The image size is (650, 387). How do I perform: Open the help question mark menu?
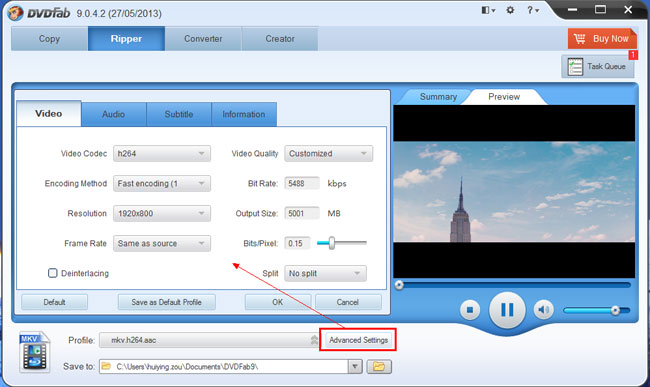pyautogui.click(x=532, y=10)
